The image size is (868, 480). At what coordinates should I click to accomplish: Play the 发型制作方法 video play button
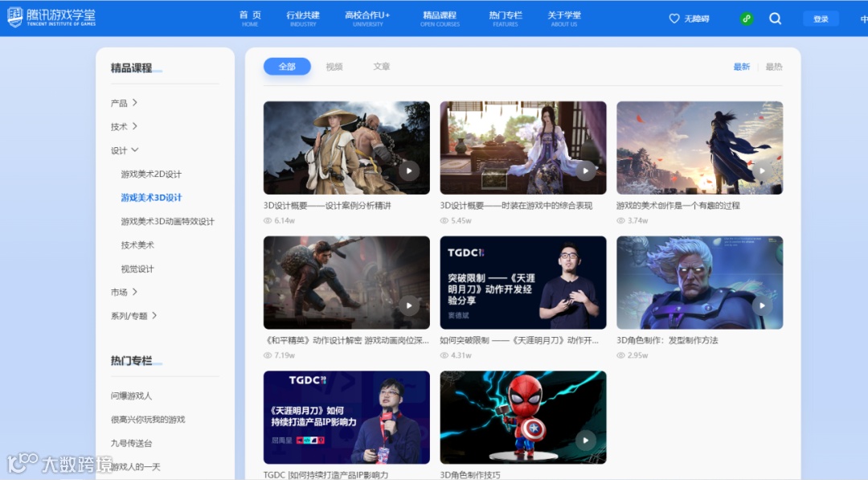[762, 305]
